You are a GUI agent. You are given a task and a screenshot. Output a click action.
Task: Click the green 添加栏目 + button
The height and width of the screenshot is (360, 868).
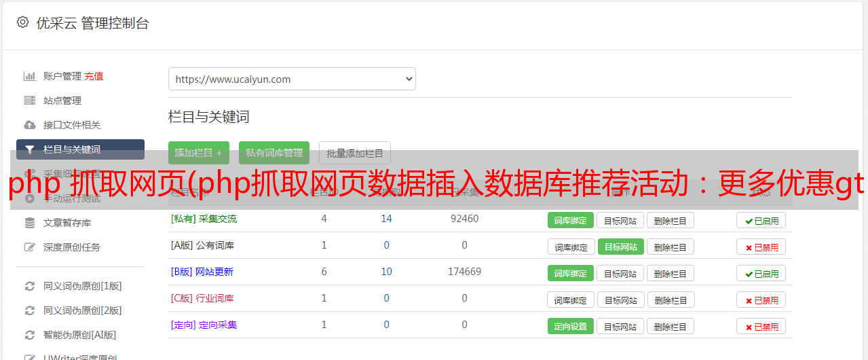(199, 153)
